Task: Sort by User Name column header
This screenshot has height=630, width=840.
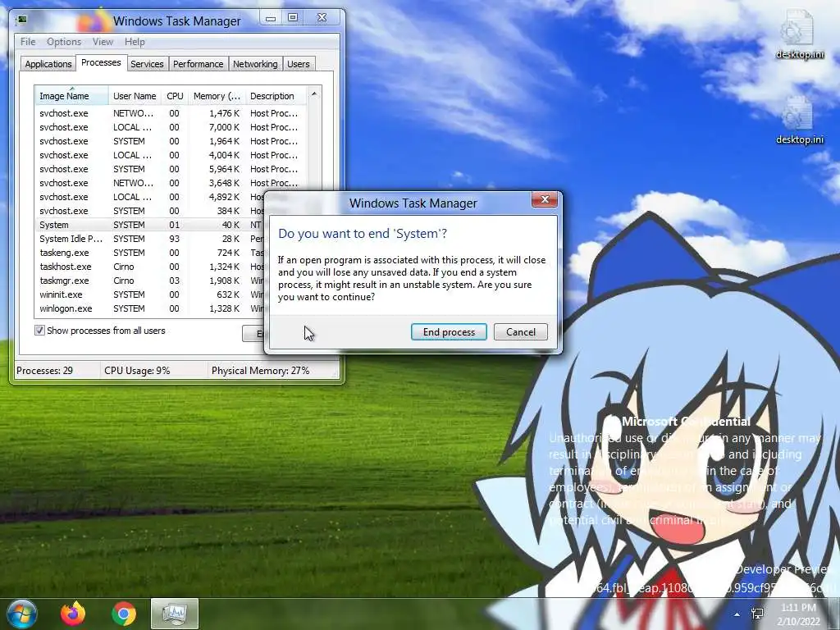Action: [135, 96]
